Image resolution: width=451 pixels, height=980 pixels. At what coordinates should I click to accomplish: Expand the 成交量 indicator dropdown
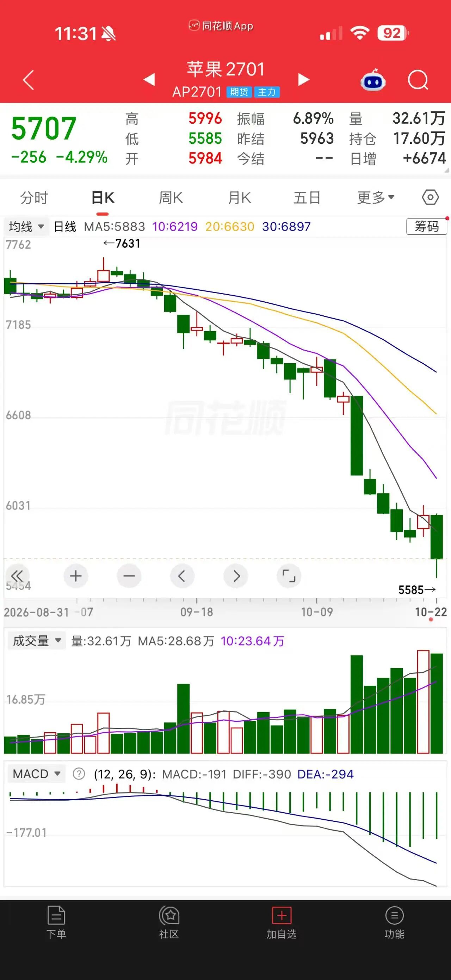37,641
